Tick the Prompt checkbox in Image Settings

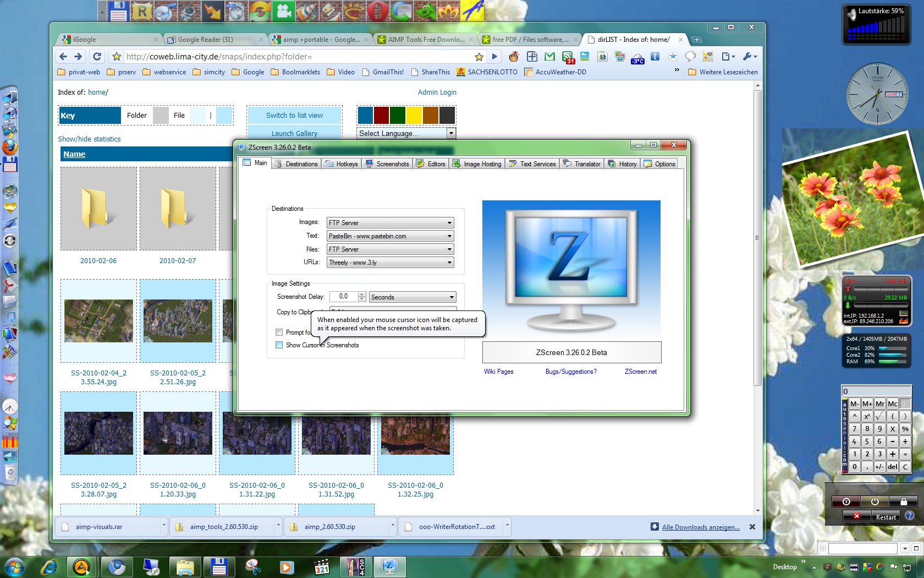tap(279, 332)
